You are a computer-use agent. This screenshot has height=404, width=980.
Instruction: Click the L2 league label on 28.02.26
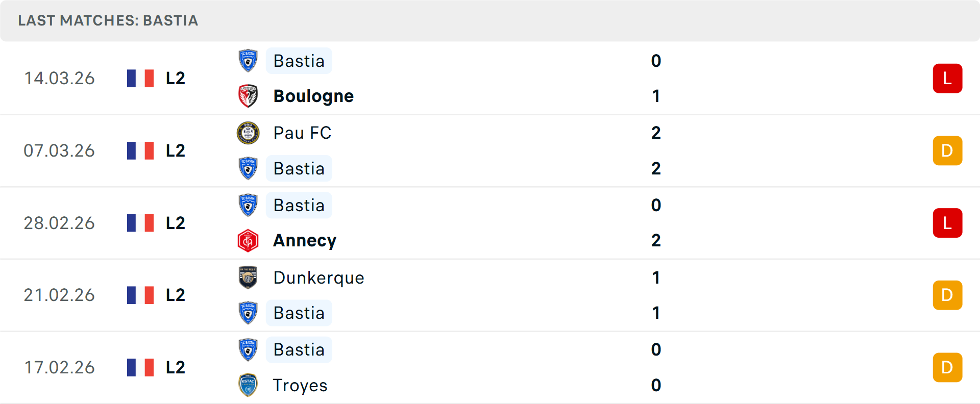[x=175, y=223]
